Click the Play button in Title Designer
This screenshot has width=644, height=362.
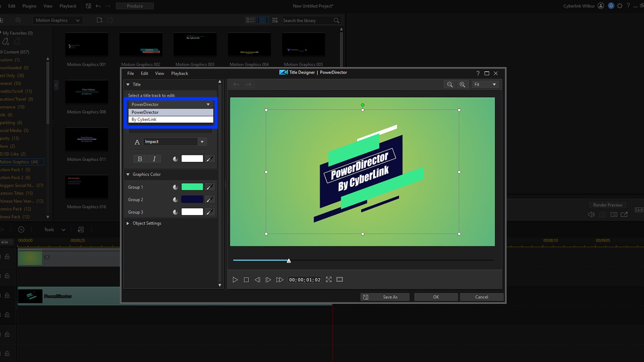pyautogui.click(x=235, y=280)
